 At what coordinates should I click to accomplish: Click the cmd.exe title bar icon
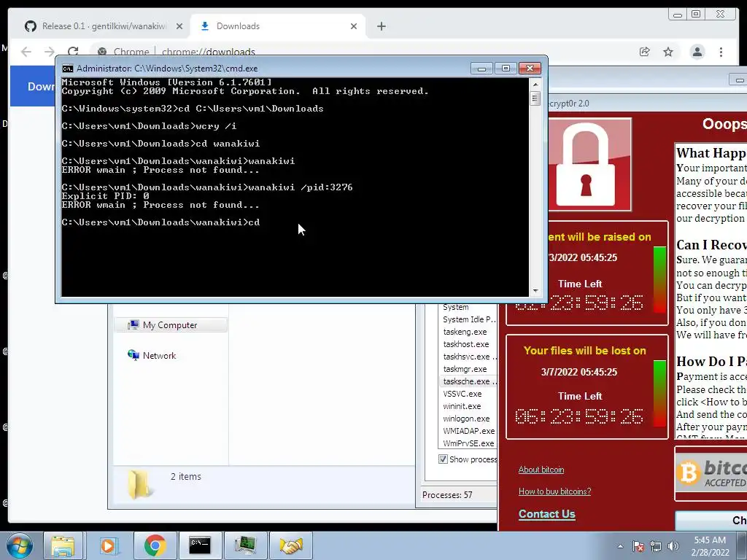tap(68, 69)
